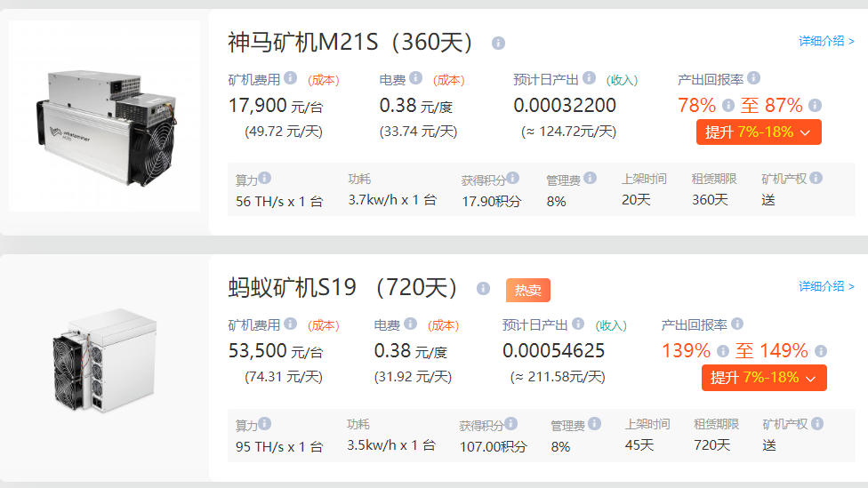Click (74.31 元/天) cost text
Viewport: 868px width, 488px height.
tap(284, 378)
